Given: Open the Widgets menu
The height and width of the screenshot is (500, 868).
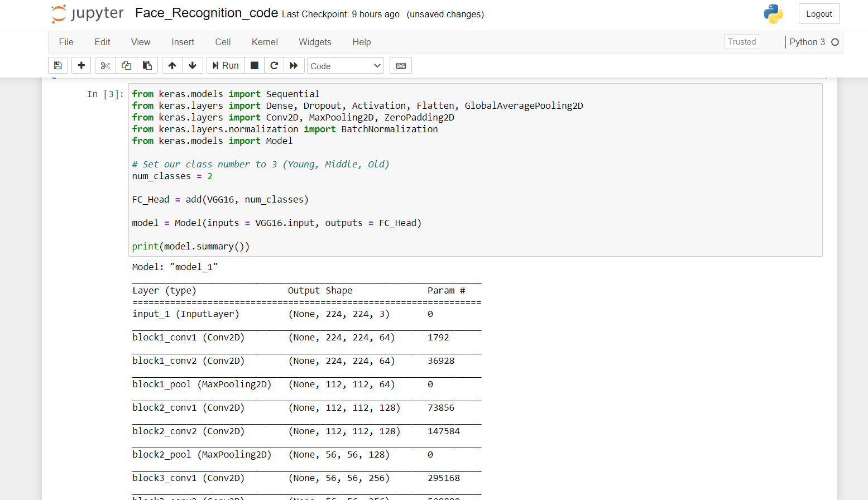Looking at the screenshot, I should pos(315,42).
